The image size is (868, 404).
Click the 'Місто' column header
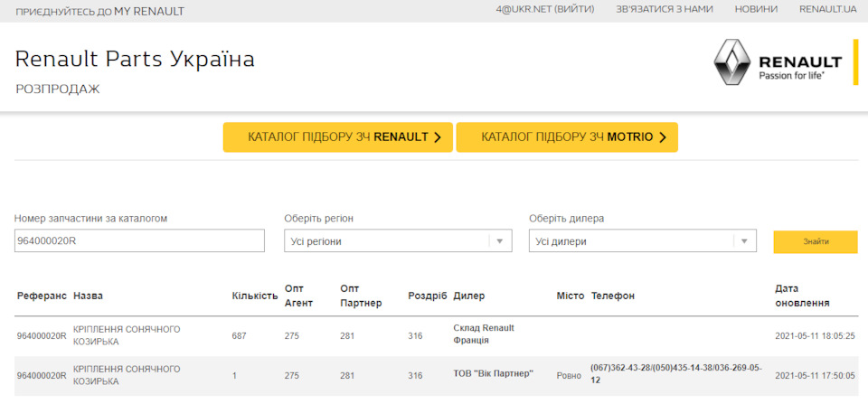coord(571,296)
